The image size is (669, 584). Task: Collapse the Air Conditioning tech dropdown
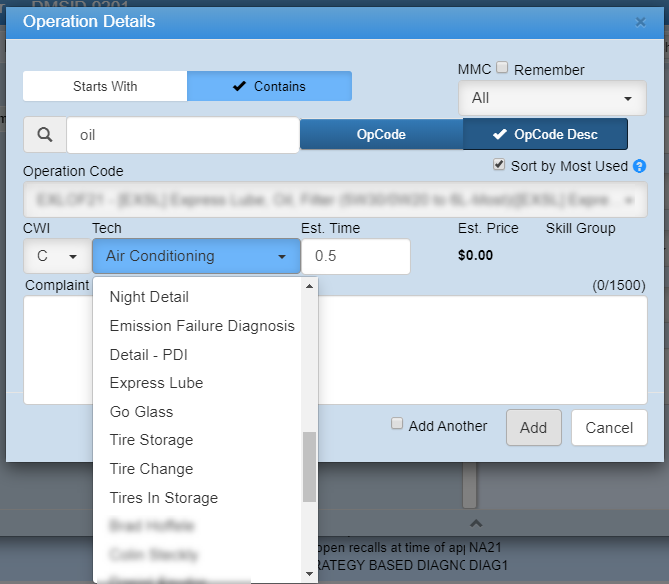195,256
